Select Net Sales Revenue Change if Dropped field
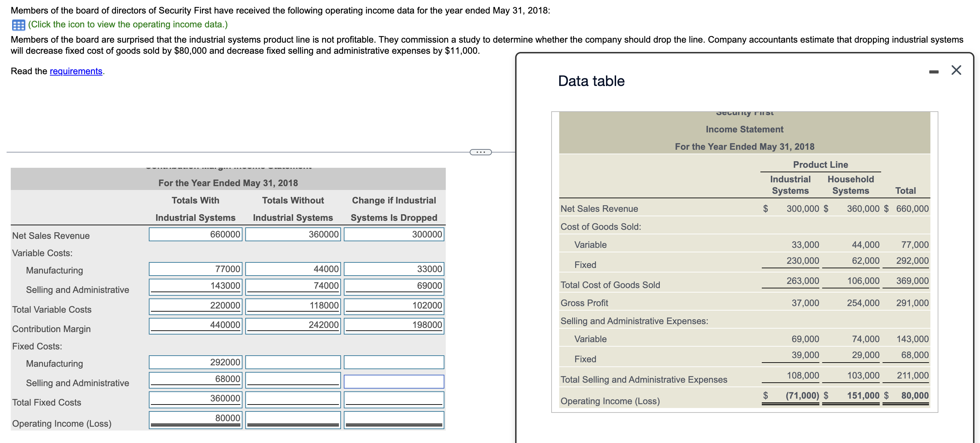980x443 pixels. click(x=394, y=234)
